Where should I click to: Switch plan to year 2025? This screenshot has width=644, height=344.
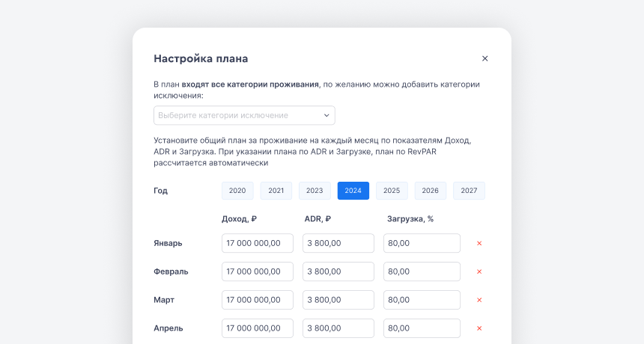(392, 191)
